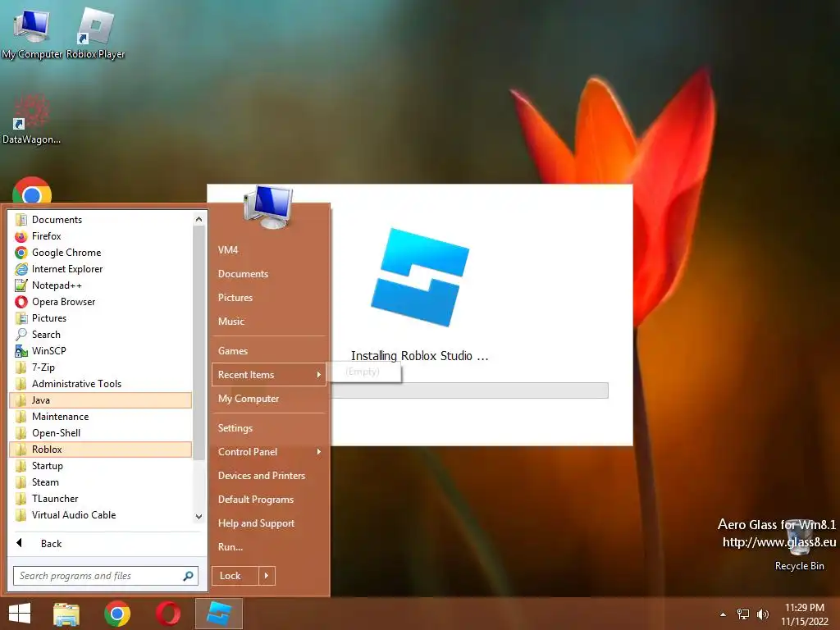Viewport: 840px width, 630px height.
Task: Launch Chrome from the taskbar
Action: (x=117, y=614)
